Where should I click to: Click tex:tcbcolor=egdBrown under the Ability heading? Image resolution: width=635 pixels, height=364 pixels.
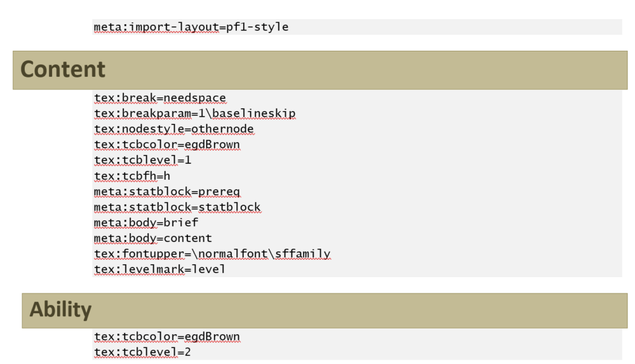(x=167, y=337)
